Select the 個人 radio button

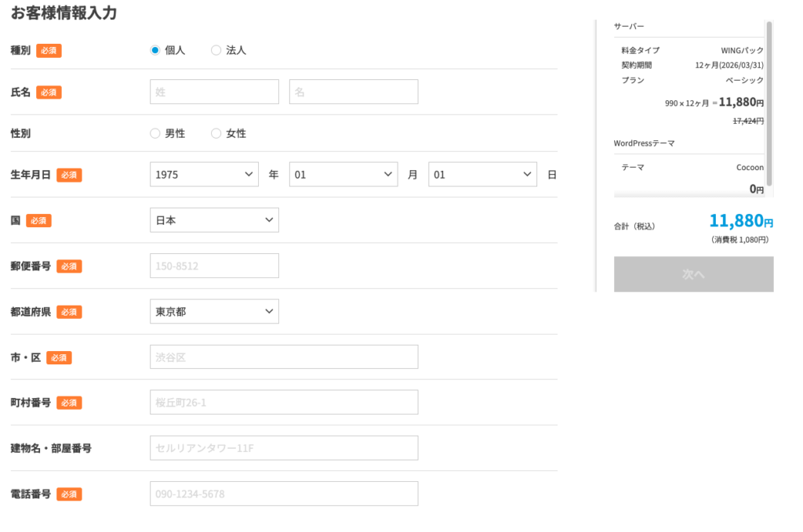(155, 50)
